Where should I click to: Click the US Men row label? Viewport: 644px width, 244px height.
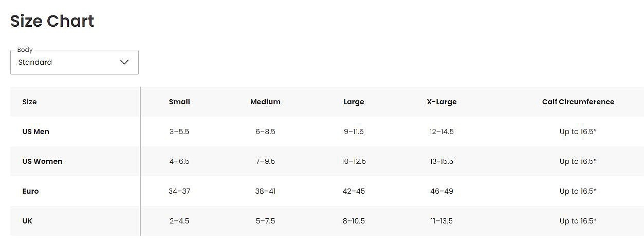point(36,132)
